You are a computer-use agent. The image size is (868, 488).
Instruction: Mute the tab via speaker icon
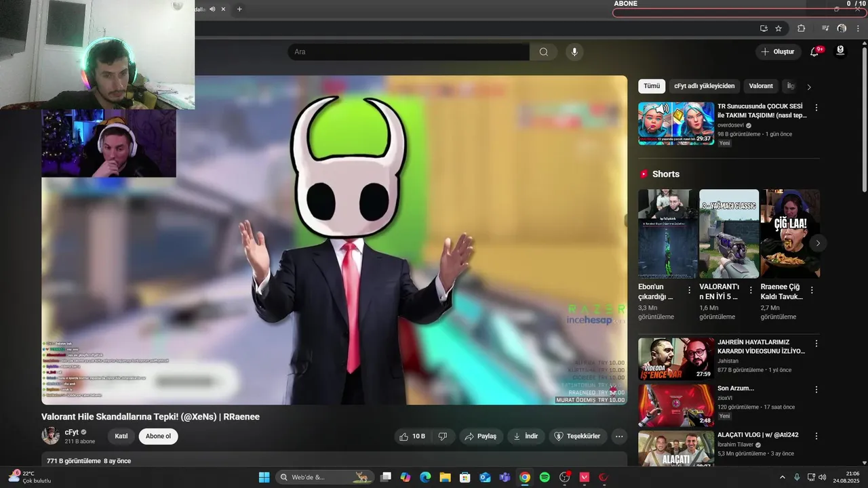(x=212, y=9)
